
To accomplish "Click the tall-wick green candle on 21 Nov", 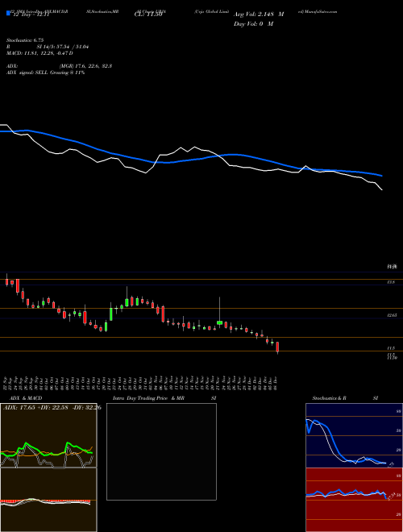I will 219,322.
